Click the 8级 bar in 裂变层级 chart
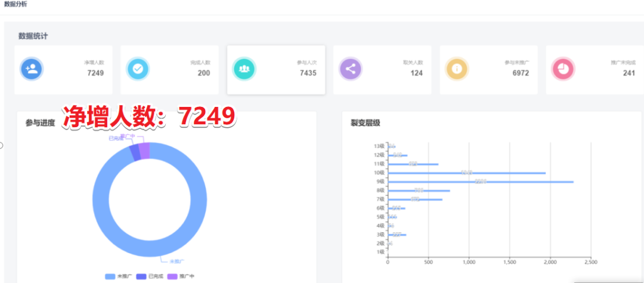The height and width of the screenshot is (283, 644). [x=419, y=190]
